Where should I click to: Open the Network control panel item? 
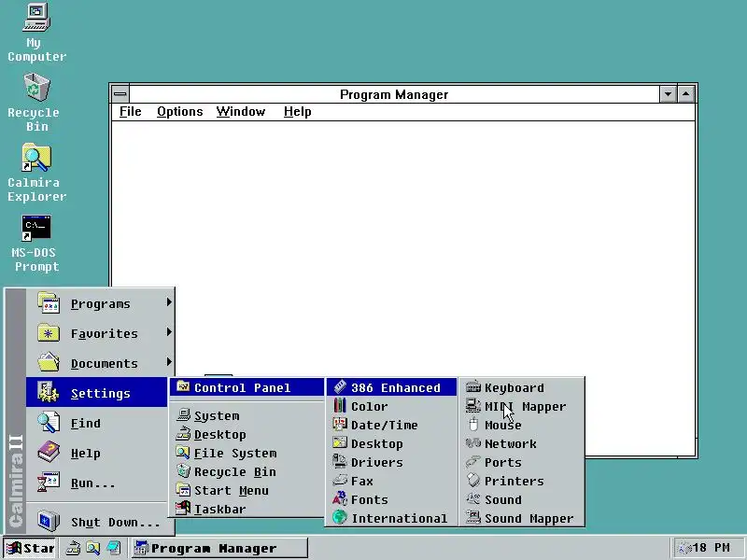coord(522,443)
